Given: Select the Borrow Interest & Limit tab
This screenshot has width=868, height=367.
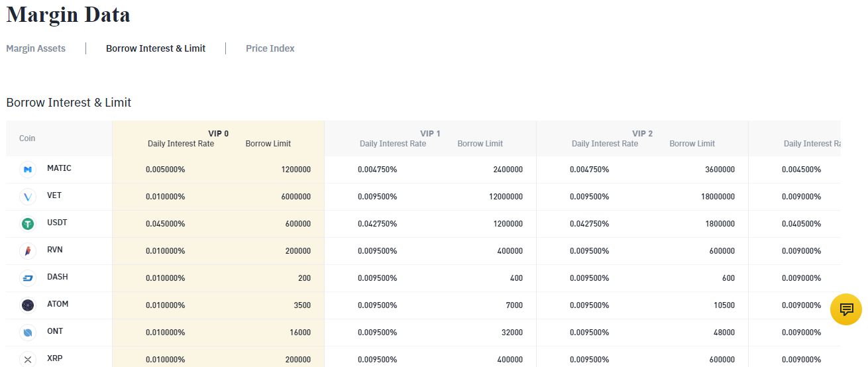Looking at the screenshot, I should pos(156,48).
